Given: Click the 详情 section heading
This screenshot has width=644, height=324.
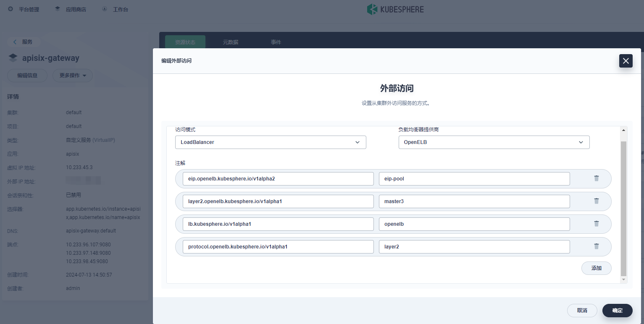Looking at the screenshot, I should point(13,97).
